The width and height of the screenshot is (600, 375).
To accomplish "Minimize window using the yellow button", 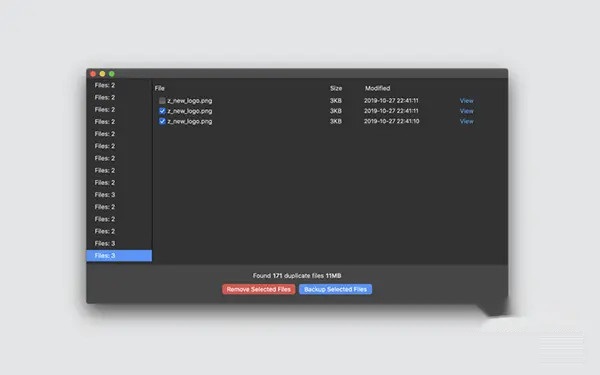I will [102, 73].
